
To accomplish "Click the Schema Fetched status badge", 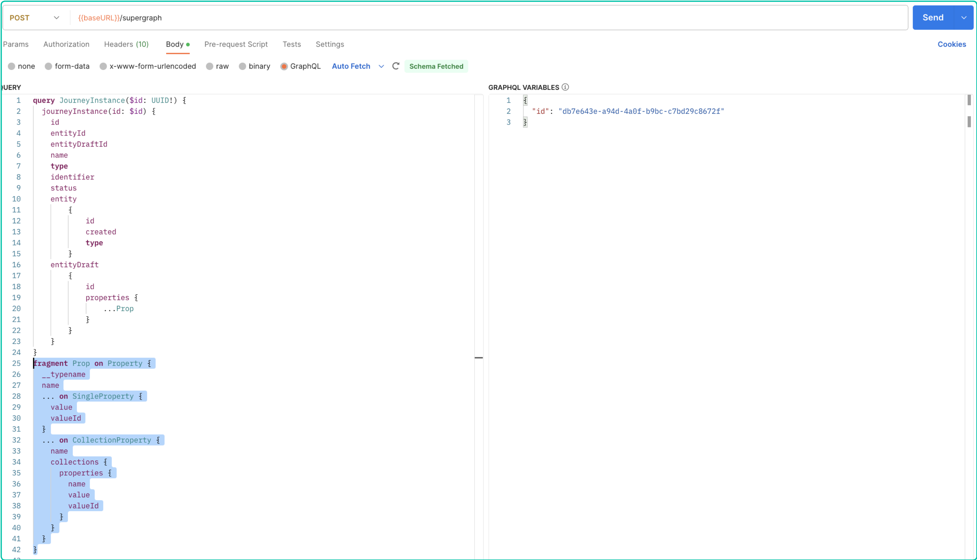I will (436, 66).
